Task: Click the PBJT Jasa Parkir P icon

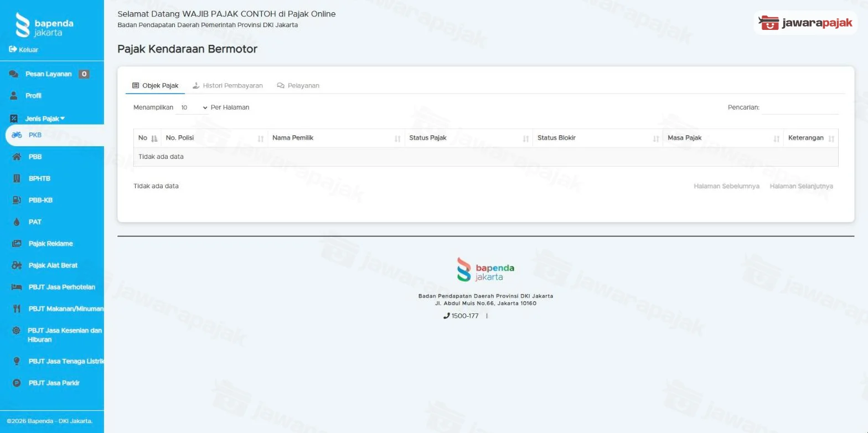Action: [17, 383]
